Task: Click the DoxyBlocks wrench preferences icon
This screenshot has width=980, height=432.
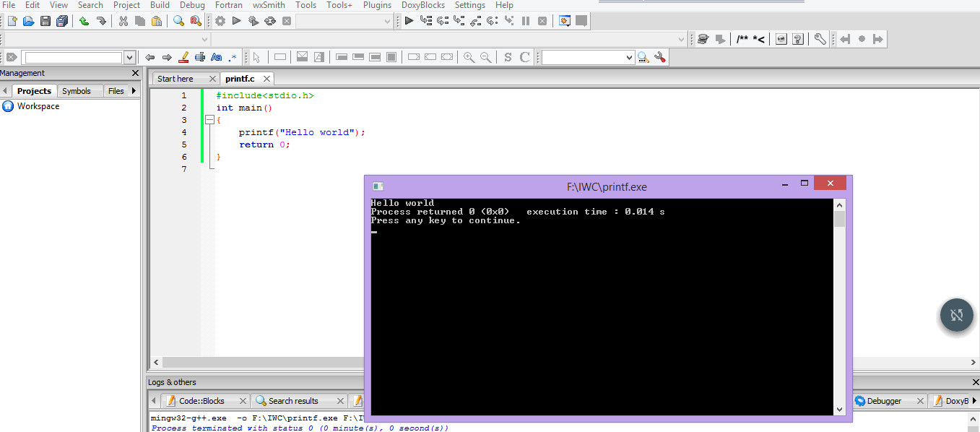Action: 820,39
